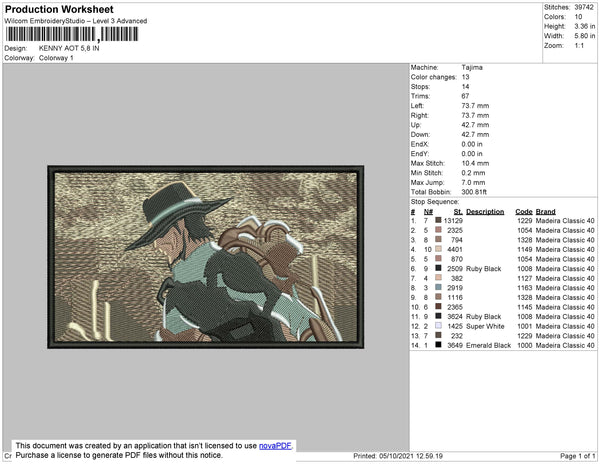The image size is (600, 464).
Task: Click the printed timestamp '05/10/2021 12.59.19'
Action: click(x=411, y=456)
